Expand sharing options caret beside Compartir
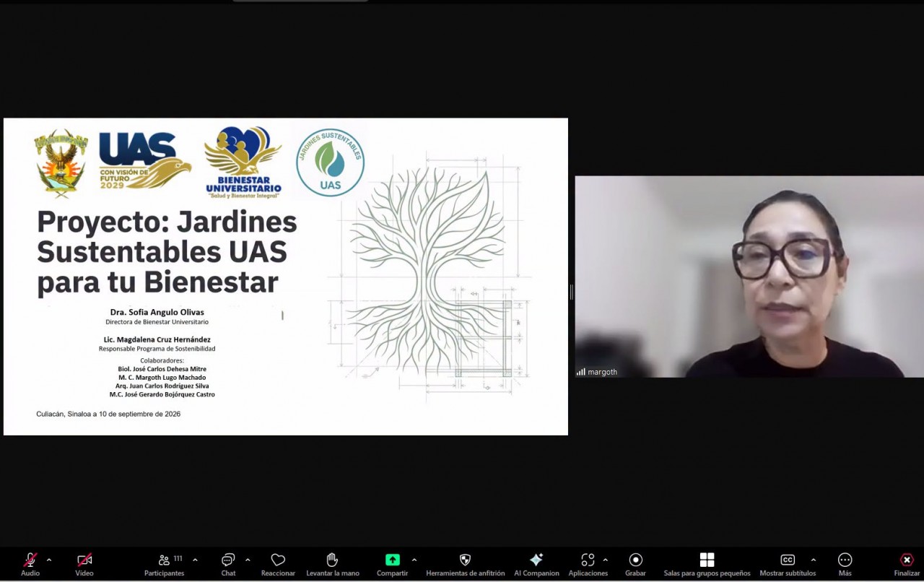The height and width of the screenshot is (582, 924). click(414, 560)
